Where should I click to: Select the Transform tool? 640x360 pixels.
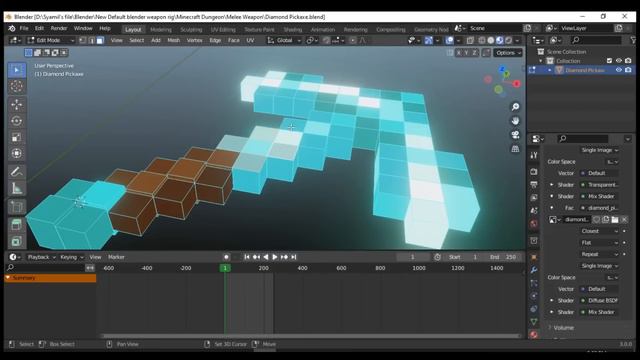click(x=17, y=153)
